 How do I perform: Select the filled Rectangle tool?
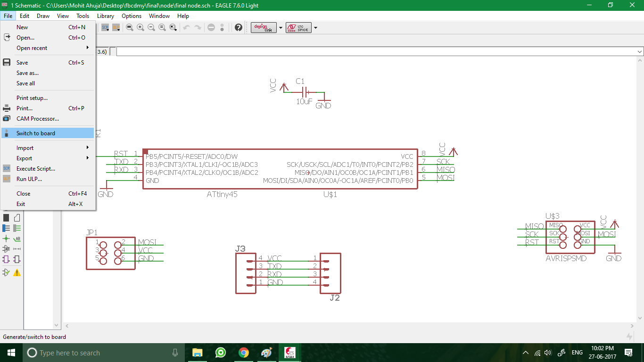tap(6, 218)
